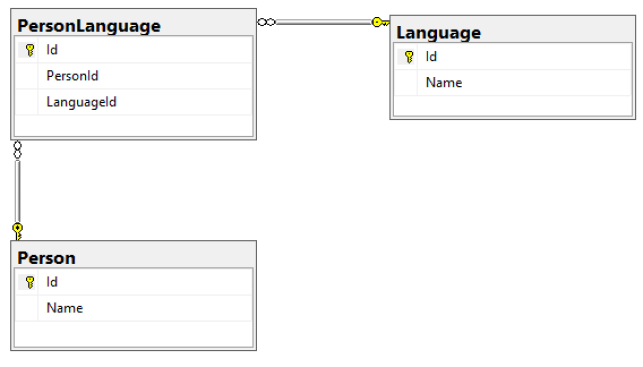Select the Person table title bar
Image resolution: width=643 pixels, height=367 pixels.
tap(134, 258)
